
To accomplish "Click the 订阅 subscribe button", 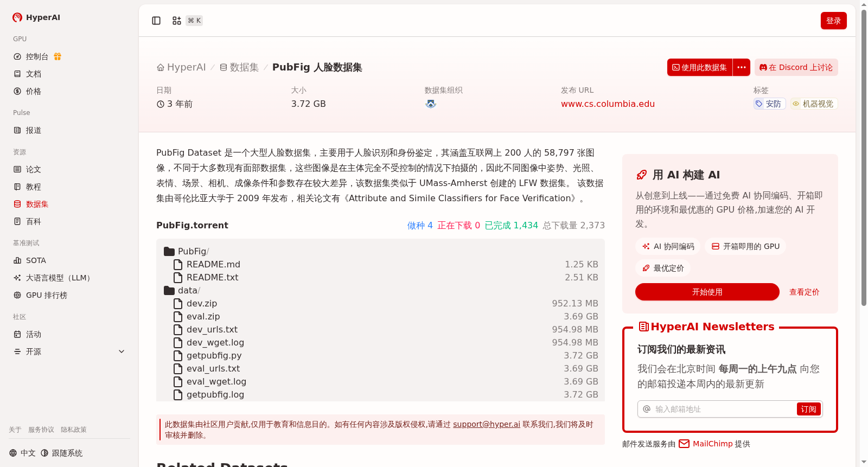I will (808, 409).
